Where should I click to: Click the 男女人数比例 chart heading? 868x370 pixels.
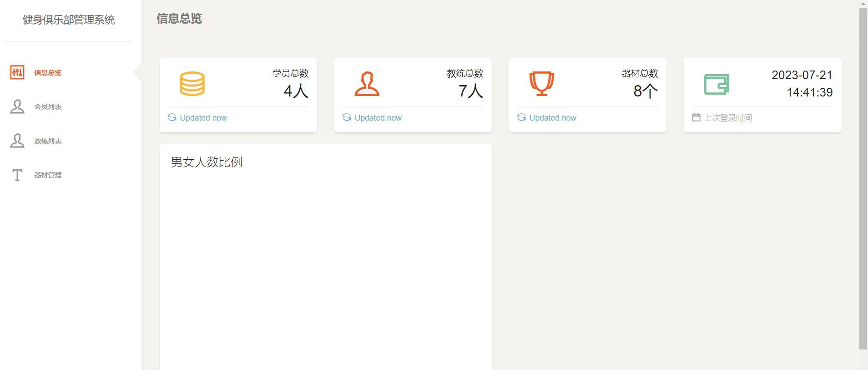(x=207, y=162)
